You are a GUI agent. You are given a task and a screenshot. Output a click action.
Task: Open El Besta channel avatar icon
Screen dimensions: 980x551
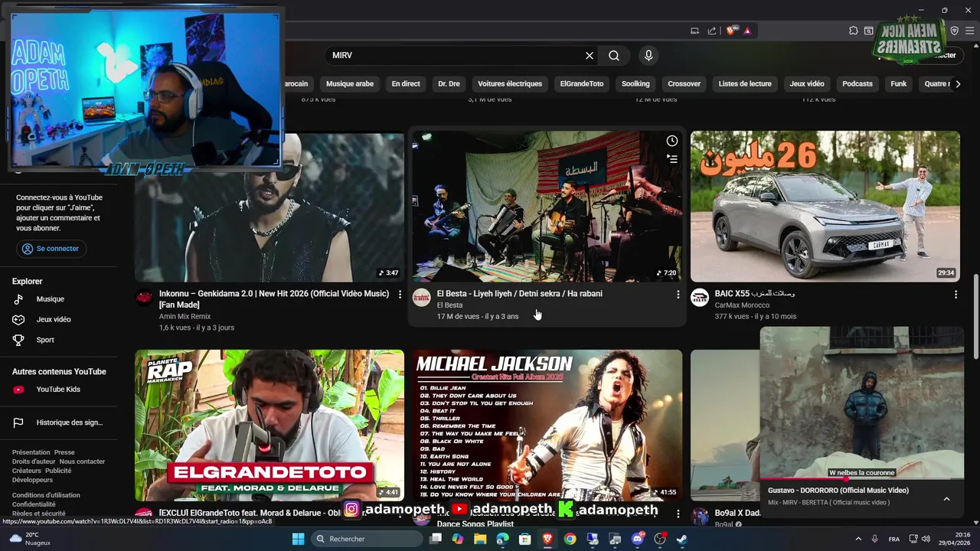pyautogui.click(x=422, y=298)
